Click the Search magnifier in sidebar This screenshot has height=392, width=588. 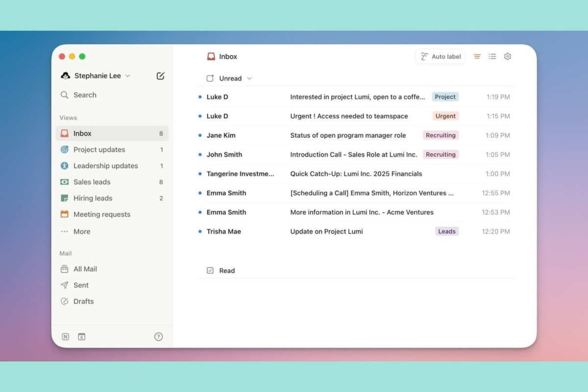64,95
